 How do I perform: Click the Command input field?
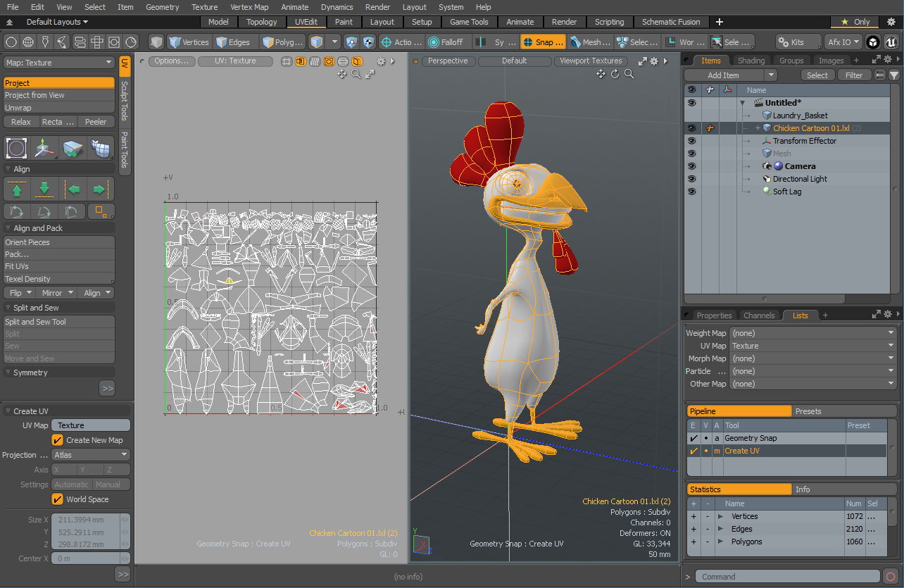tap(789, 577)
